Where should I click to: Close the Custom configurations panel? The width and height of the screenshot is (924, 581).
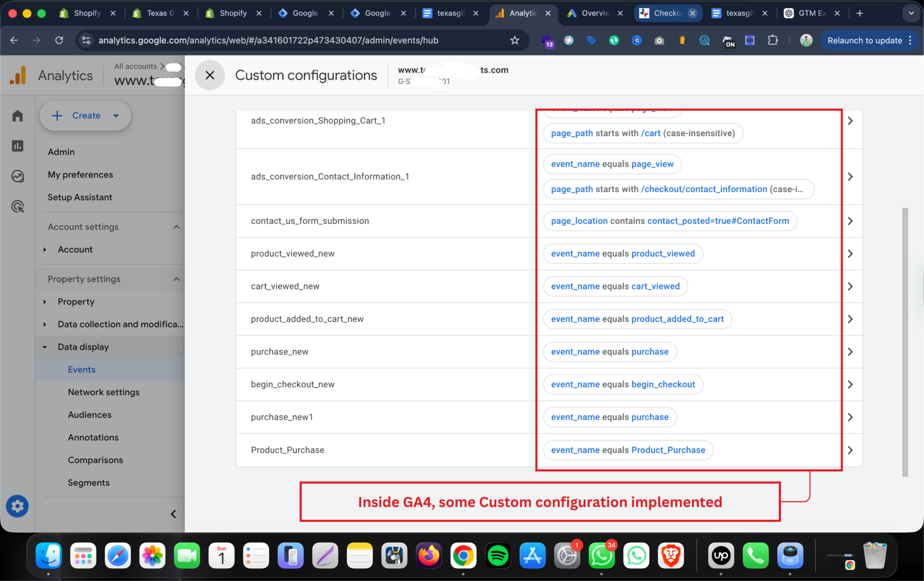(209, 75)
